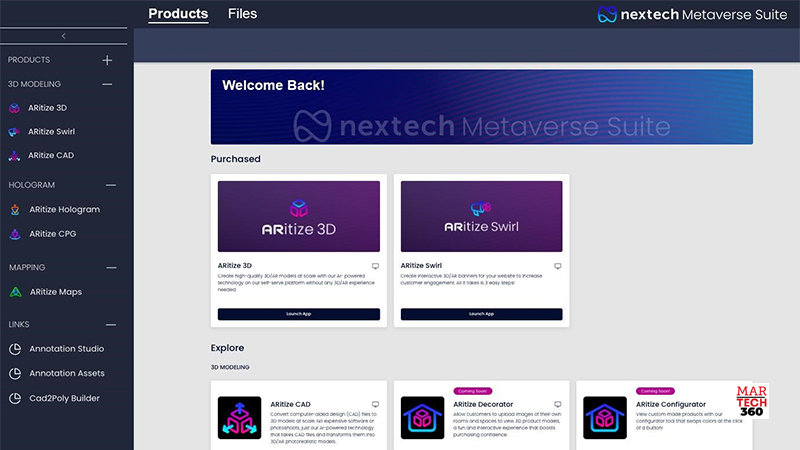Select ARitize 3D in sidebar
The image size is (800, 450).
47,108
